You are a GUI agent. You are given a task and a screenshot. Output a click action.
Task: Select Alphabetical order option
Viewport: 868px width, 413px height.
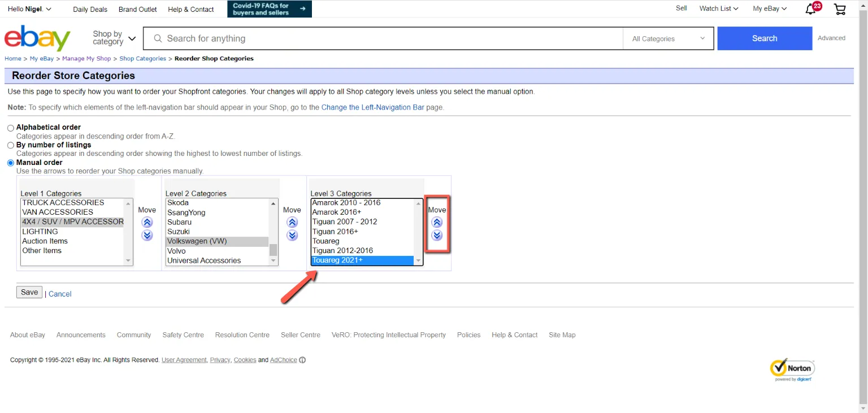11,128
